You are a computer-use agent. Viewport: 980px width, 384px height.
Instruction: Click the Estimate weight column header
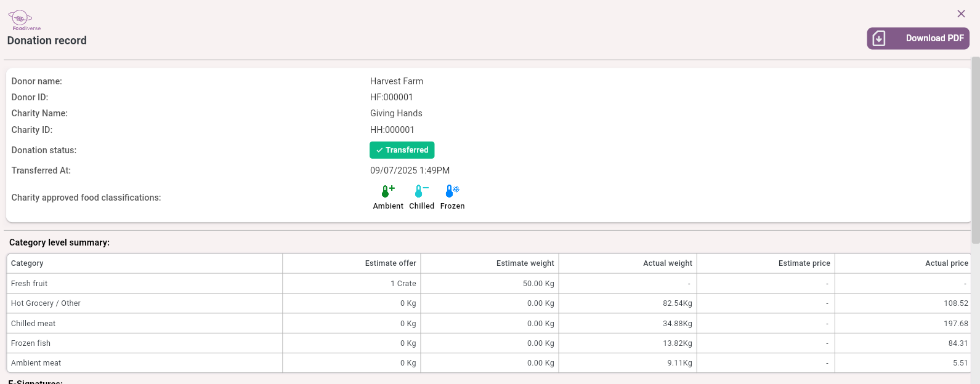coord(525,263)
